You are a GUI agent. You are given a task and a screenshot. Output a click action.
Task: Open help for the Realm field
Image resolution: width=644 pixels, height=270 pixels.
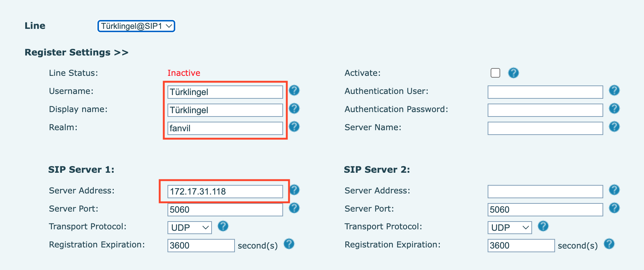[x=294, y=127]
